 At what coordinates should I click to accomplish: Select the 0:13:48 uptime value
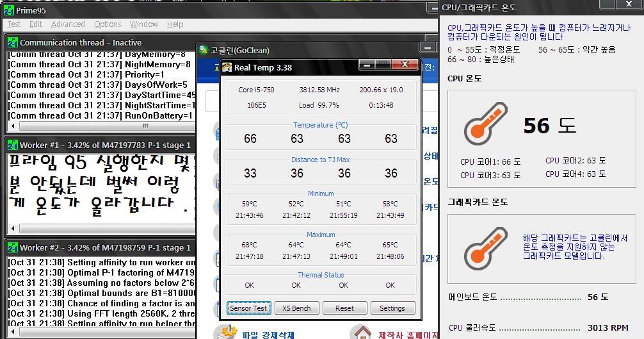click(x=381, y=105)
